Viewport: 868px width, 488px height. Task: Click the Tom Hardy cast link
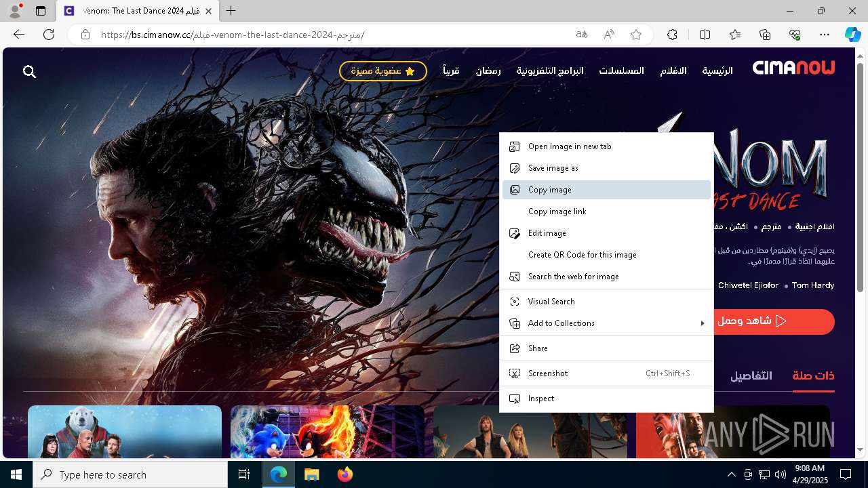tap(813, 285)
